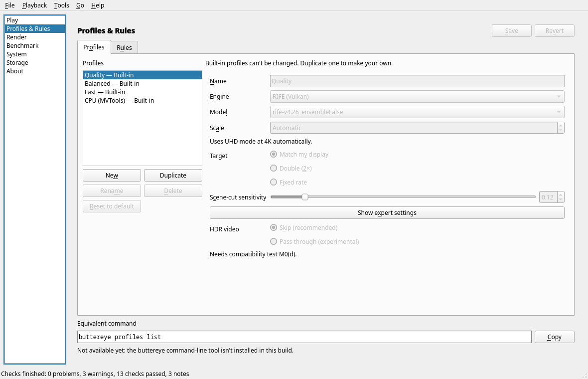Click the checks finished status bar message
The width and height of the screenshot is (588, 379).
[x=95, y=374]
